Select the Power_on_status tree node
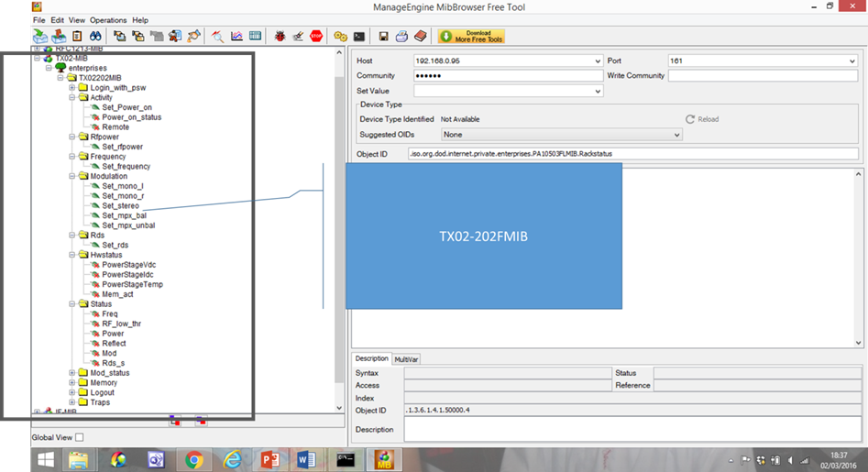 [132, 117]
